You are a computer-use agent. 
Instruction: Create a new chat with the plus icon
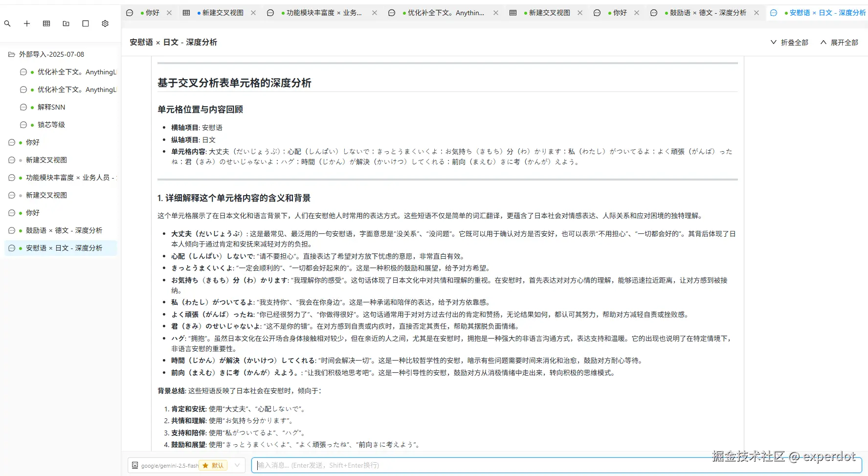coord(27,23)
